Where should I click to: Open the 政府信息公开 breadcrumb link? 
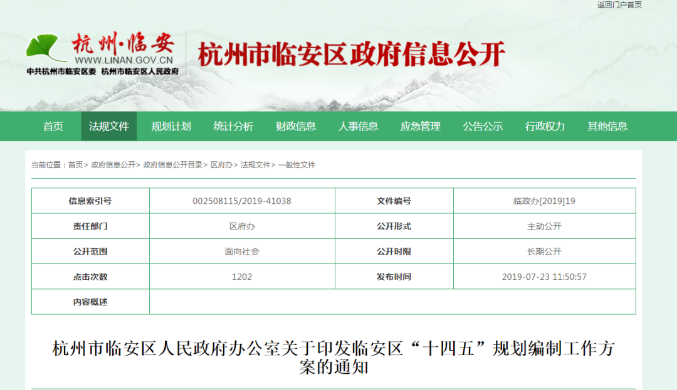tap(113, 165)
